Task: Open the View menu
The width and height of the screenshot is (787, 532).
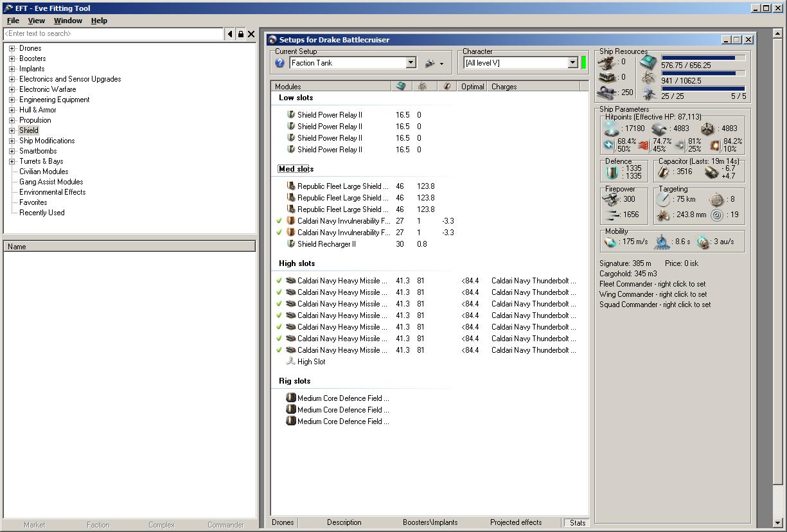Action: tap(37, 21)
